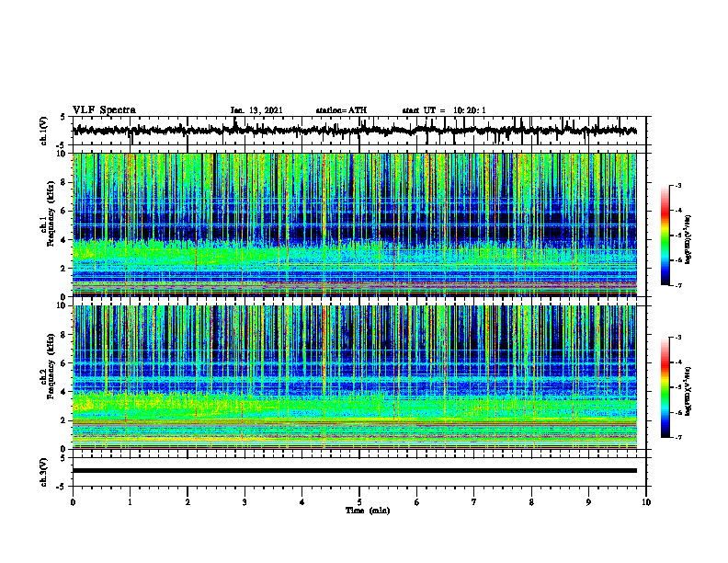The image size is (728, 563).
Task: Select the "Jan. 13, 2021" date text
Action: pyautogui.click(x=256, y=110)
